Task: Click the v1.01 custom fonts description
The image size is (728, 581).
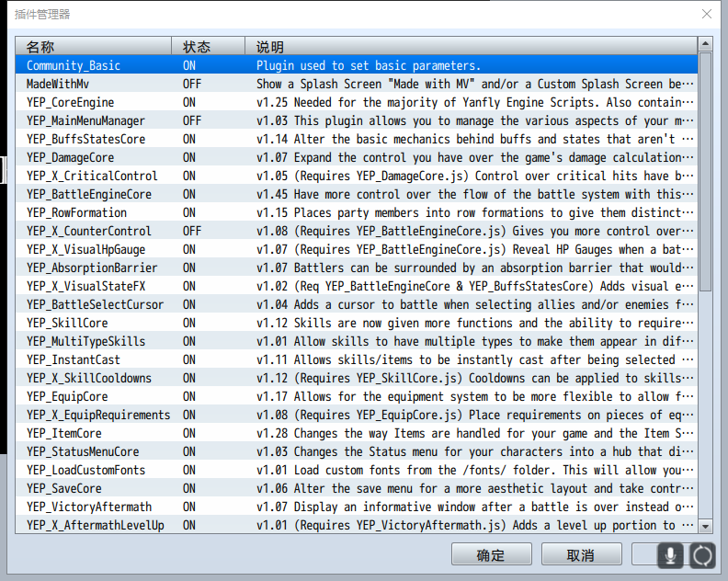Action: (475, 470)
